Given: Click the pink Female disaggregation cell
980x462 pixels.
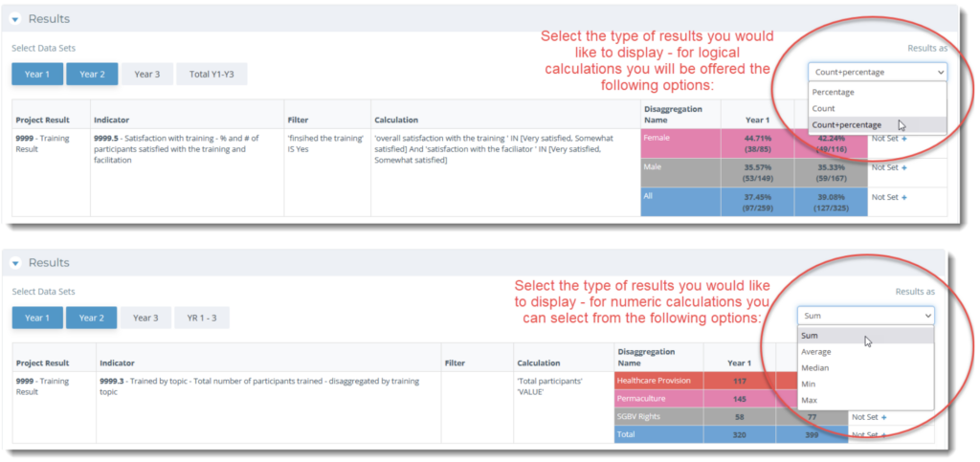Looking at the screenshot, I should (680, 143).
